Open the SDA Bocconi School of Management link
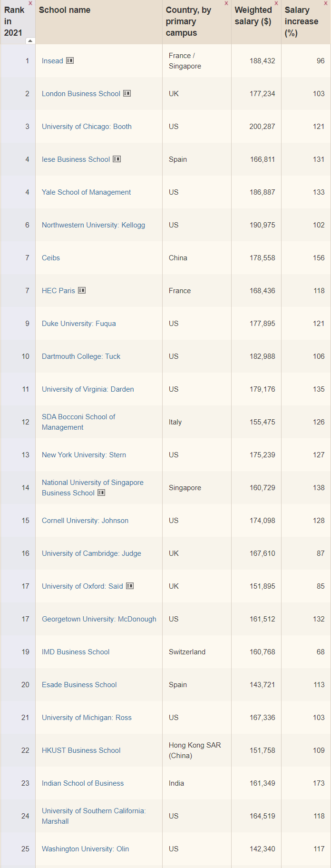 click(78, 422)
